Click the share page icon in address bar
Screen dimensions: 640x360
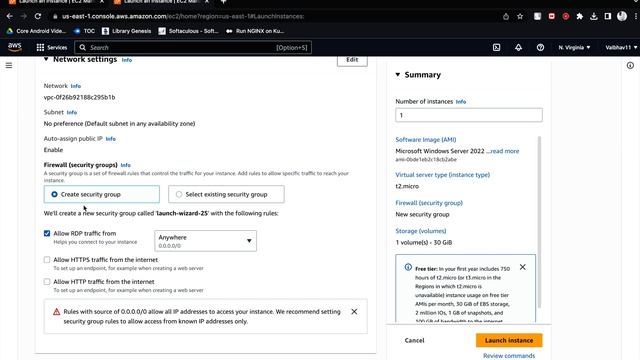click(x=506, y=16)
